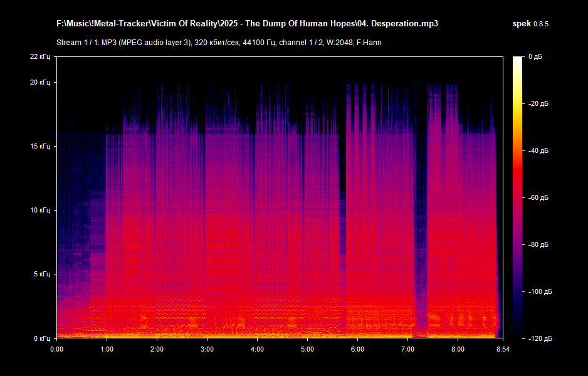Click the spek 0.8.5 version label
Screen dimensions: 588x376
531,24
